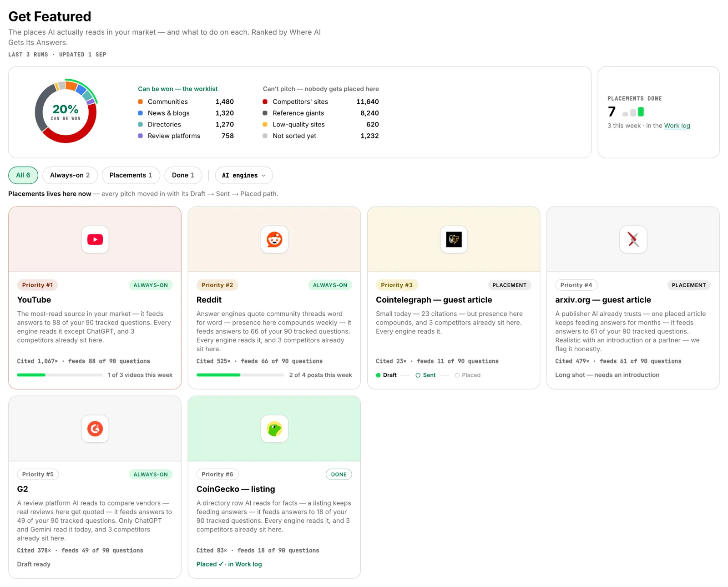Click the Priority #4 label

pos(576,285)
